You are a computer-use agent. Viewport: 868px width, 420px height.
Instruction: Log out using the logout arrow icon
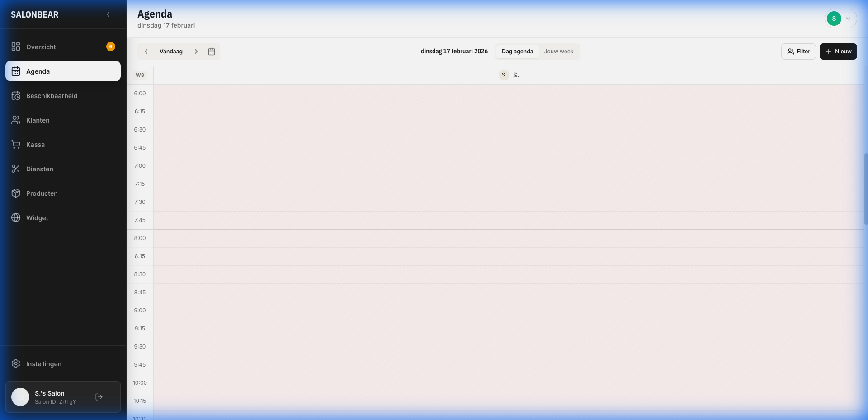99,397
